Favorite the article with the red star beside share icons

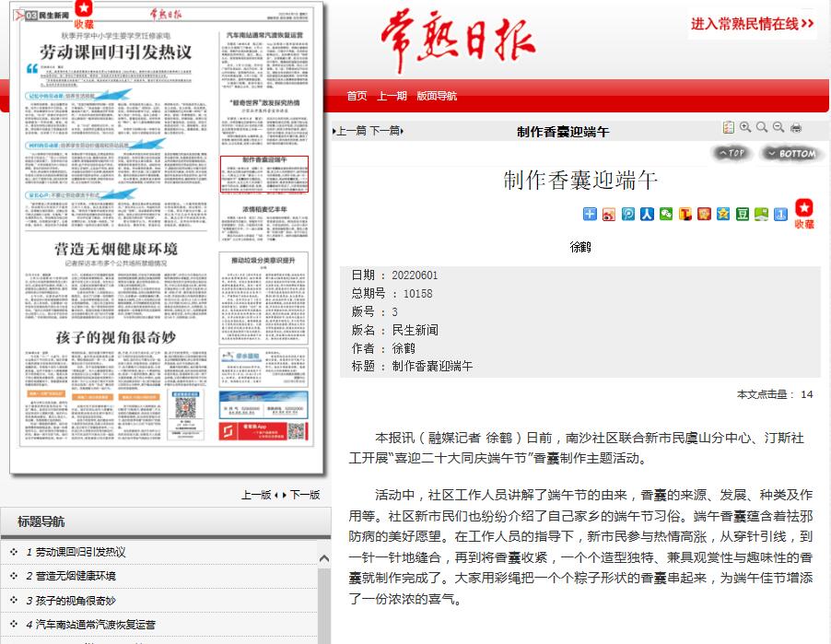tap(804, 213)
